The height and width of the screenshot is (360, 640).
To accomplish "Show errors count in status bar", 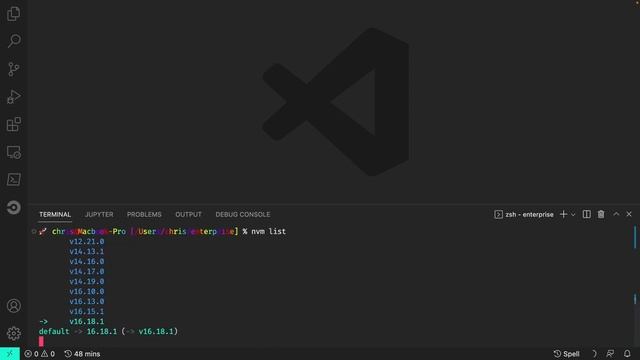I will click(31, 354).
